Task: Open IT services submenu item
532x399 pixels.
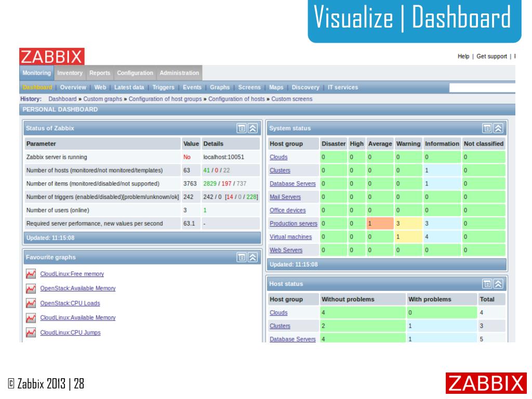Action: 343,87
